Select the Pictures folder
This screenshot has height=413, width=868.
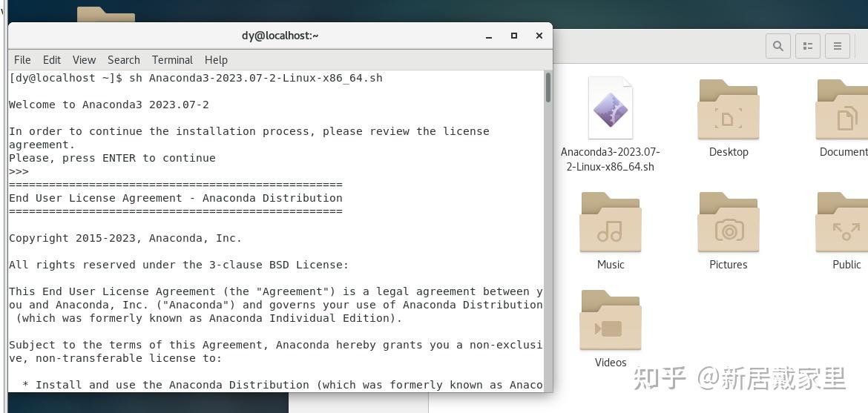[x=729, y=222]
